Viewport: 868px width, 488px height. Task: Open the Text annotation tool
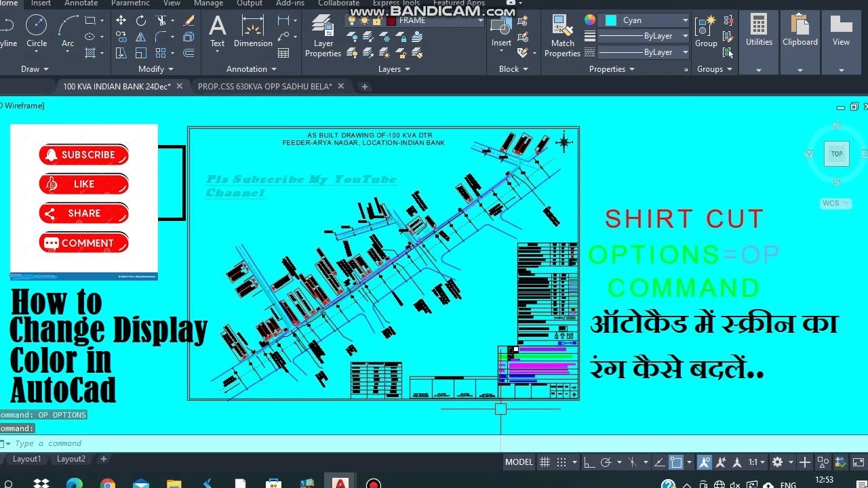[217, 30]
